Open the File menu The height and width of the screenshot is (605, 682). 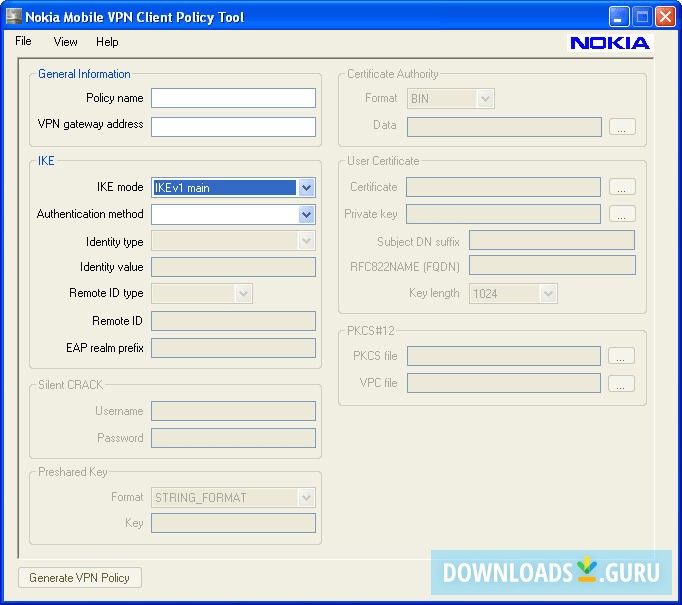(x=23, y=41)
